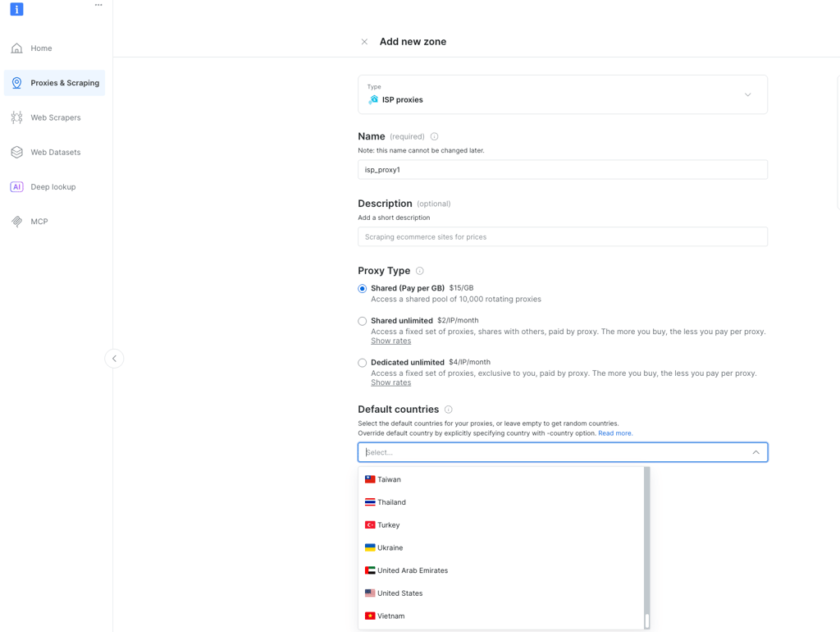Open Web Scrapers section
Screen dimensions: 840x632
[x=56, y=117]
